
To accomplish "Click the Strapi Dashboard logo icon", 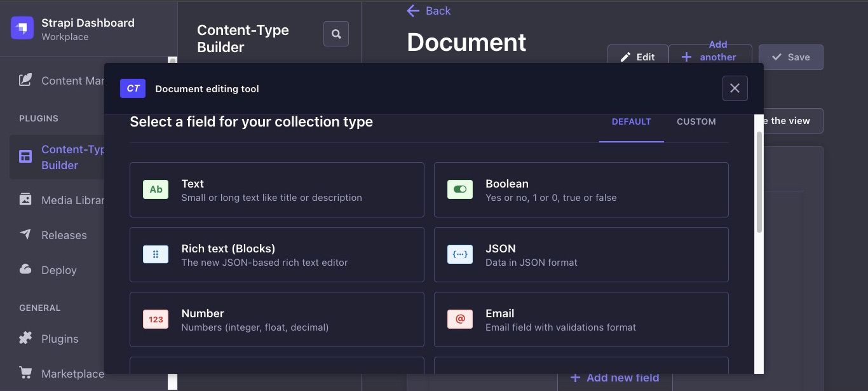I will [22, 28].
